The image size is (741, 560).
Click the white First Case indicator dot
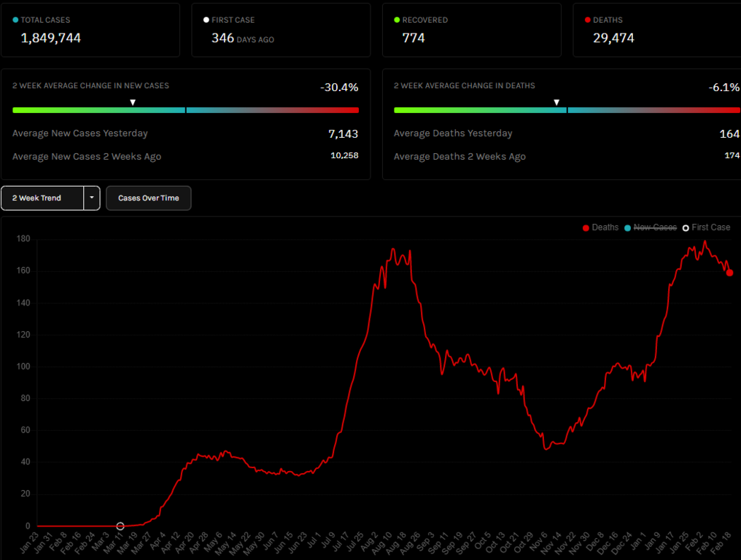pyautogui.click(x=206, y=20)
